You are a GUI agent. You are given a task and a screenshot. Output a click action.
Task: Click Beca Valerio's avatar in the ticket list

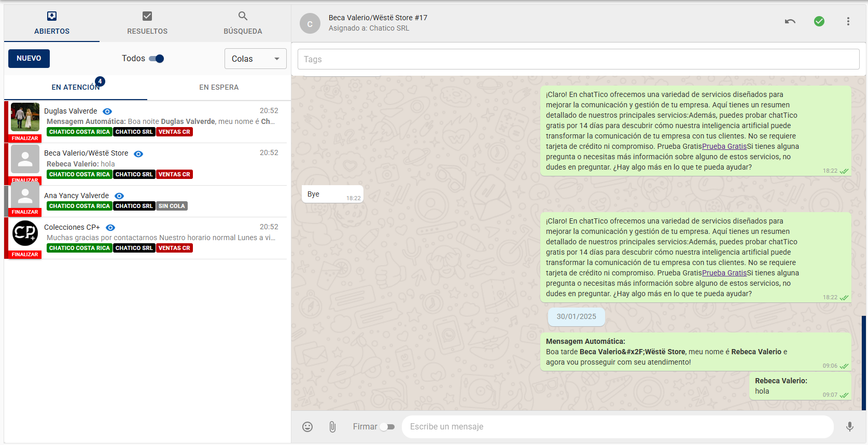[x=25, y=159]
